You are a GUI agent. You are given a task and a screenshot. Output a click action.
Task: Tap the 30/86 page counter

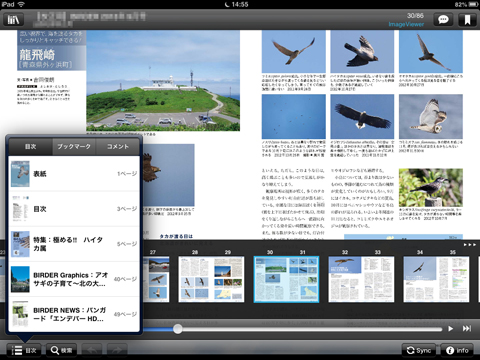point(415,16)
